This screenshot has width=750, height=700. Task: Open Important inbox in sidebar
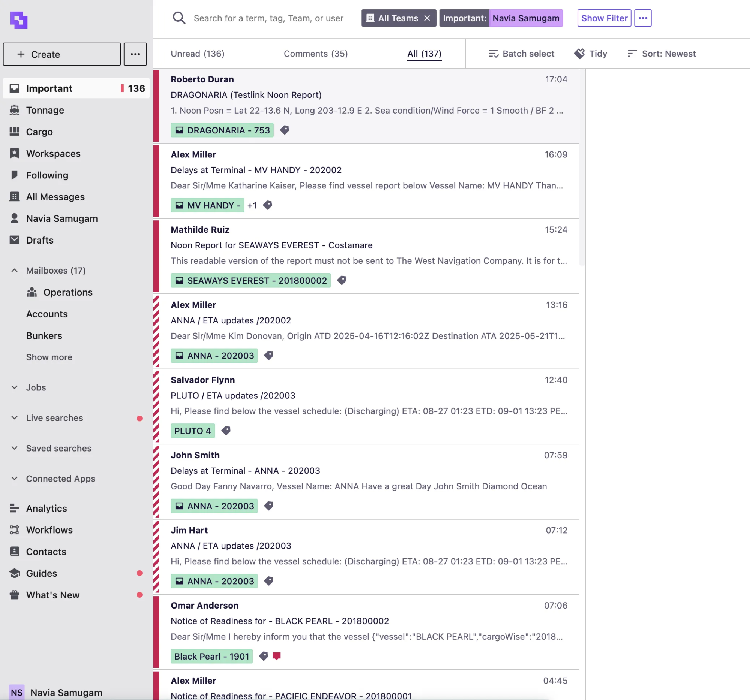point(76,88)
